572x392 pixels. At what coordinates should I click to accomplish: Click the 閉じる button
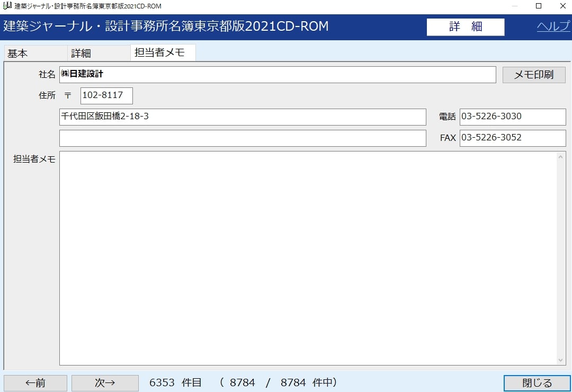coord(537,383)
